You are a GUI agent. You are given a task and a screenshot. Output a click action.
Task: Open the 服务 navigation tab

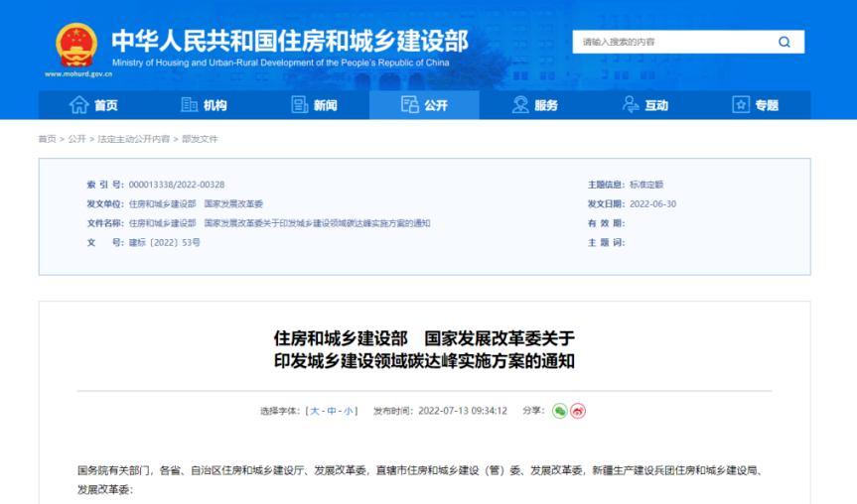pyautogui.click(x=535, y=105)
